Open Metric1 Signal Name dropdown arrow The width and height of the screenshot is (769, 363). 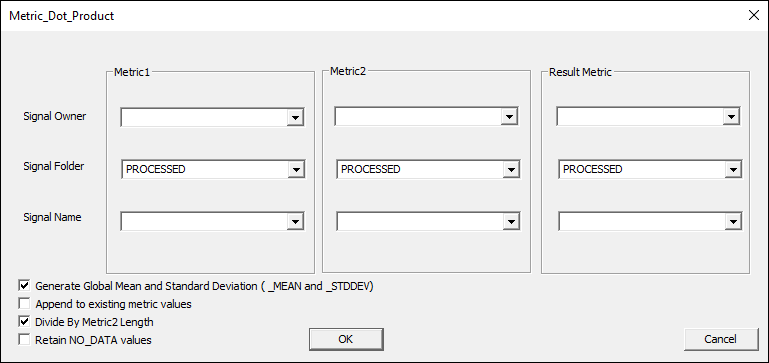(295, 222)
